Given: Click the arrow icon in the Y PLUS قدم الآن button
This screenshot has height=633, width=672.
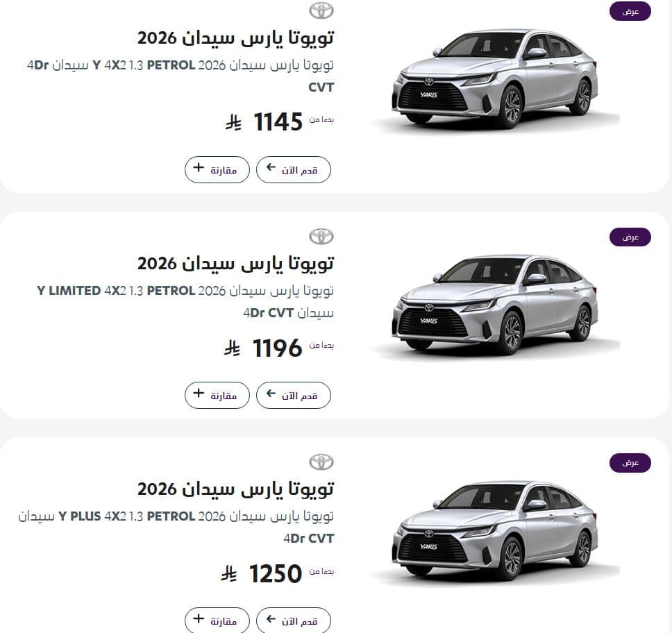Looking at the screenshot, I should click(x=271, y=620).
